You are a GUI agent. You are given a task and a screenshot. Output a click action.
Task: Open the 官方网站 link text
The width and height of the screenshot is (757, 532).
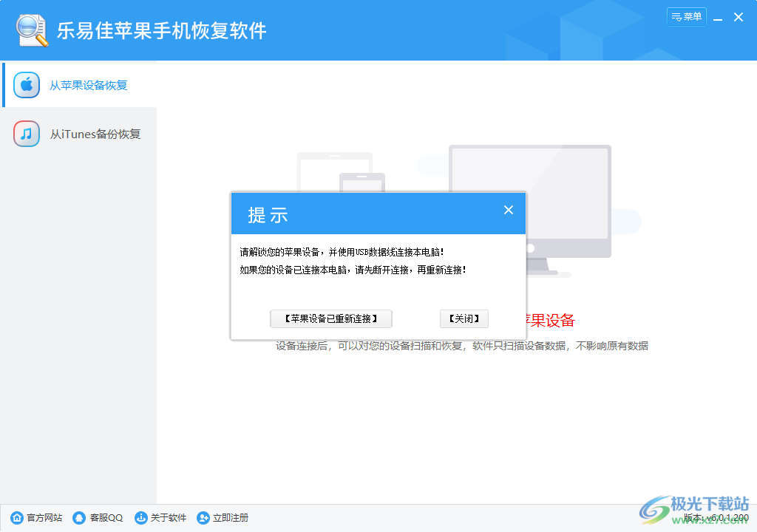pos(44,518)
